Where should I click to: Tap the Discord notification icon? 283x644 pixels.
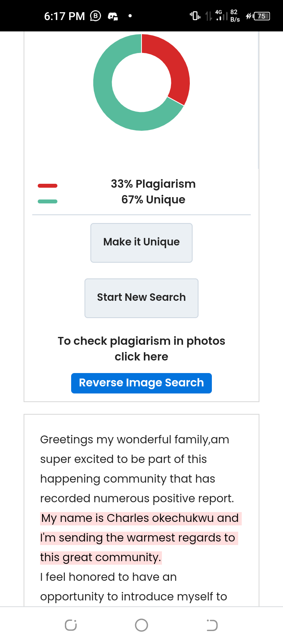[113, 16]
